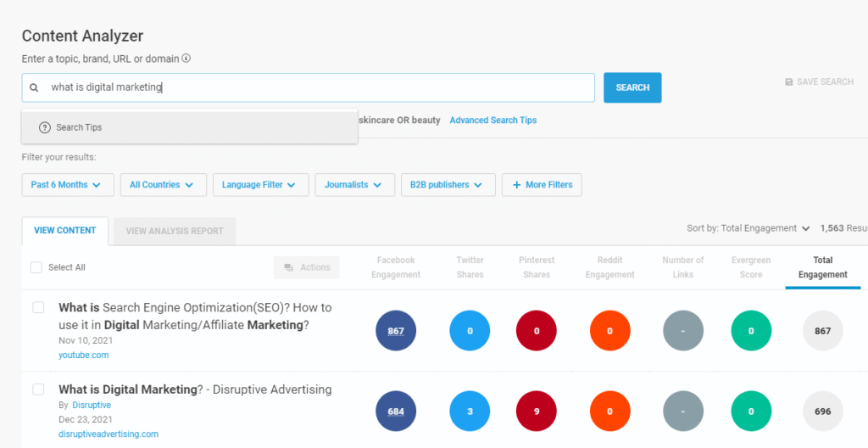The image size is (868, 448).
Task: Tick the Select All checkbox
Action: [x=36, y=267]
